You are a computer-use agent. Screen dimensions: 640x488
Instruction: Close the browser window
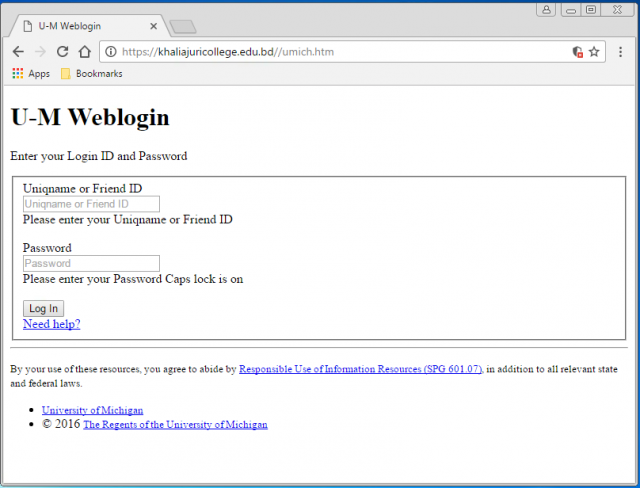(x=618, y=9)
